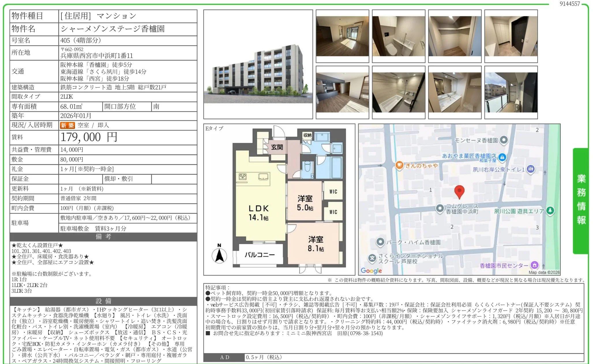Click the コムグレース香櫨園中浜町 map marker

440,208
